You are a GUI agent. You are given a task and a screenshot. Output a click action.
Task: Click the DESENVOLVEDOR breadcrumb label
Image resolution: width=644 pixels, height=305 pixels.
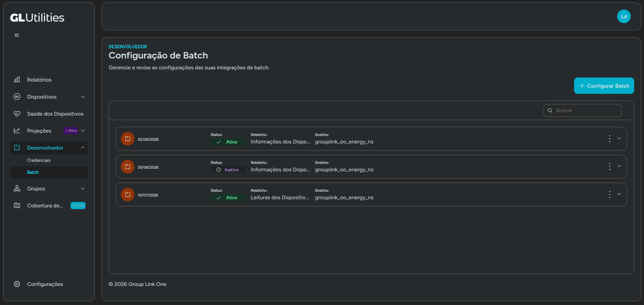click(x=128, y=47)
